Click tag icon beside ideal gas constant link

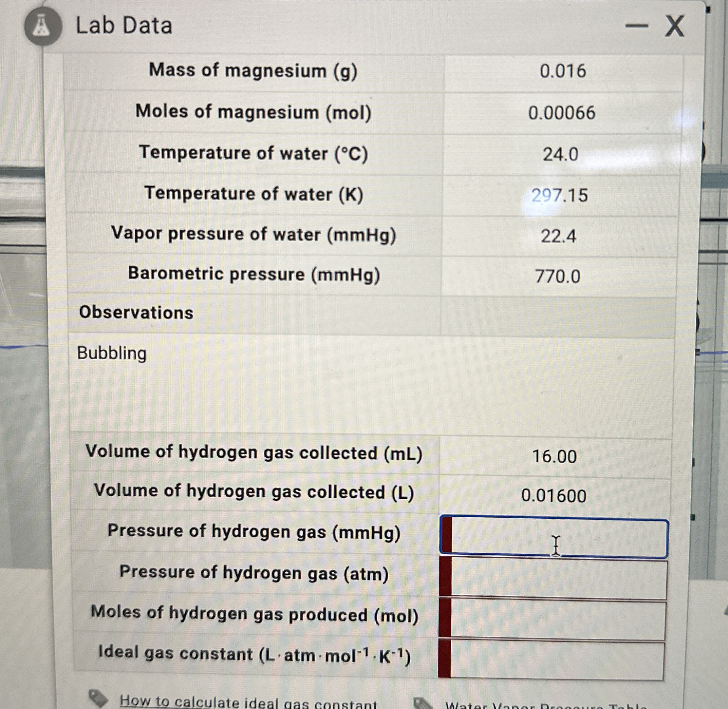click(x=98, y=698)
